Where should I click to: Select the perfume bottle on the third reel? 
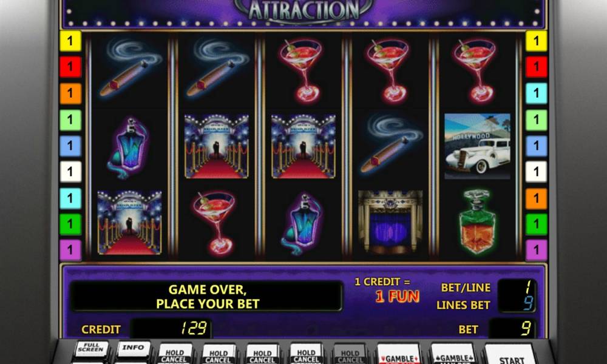pos(302,224)
